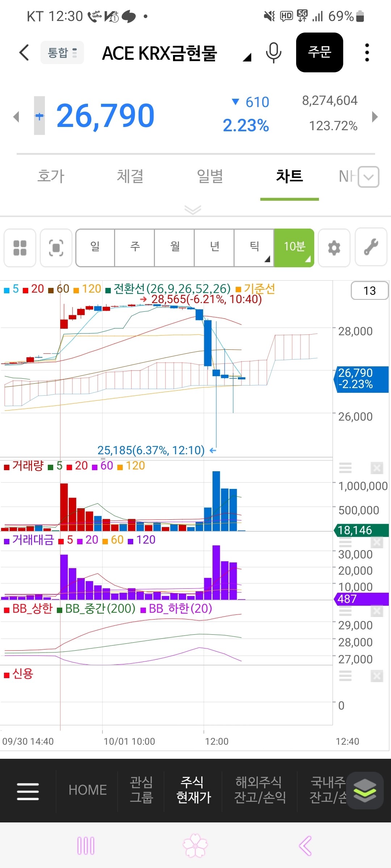
Task: Close the 거래대금 panel
Action: (377, 542)
